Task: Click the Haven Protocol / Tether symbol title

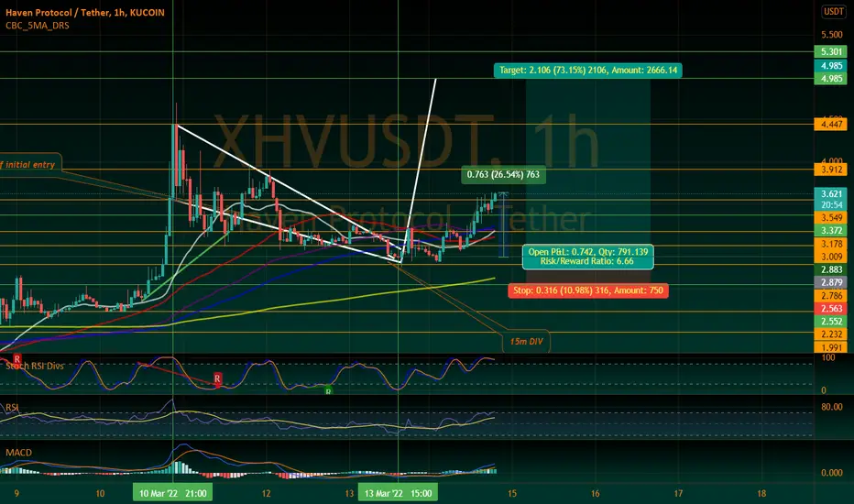Action: pos(84,13)
